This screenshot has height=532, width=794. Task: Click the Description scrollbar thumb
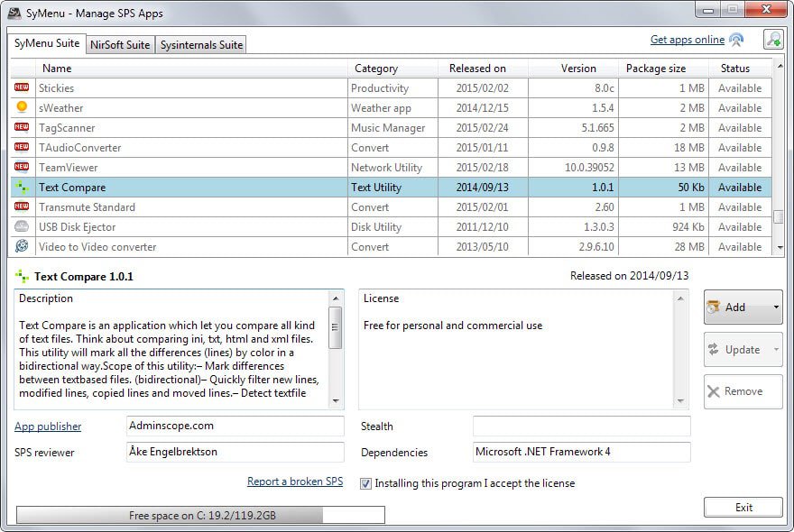(336, 327)
